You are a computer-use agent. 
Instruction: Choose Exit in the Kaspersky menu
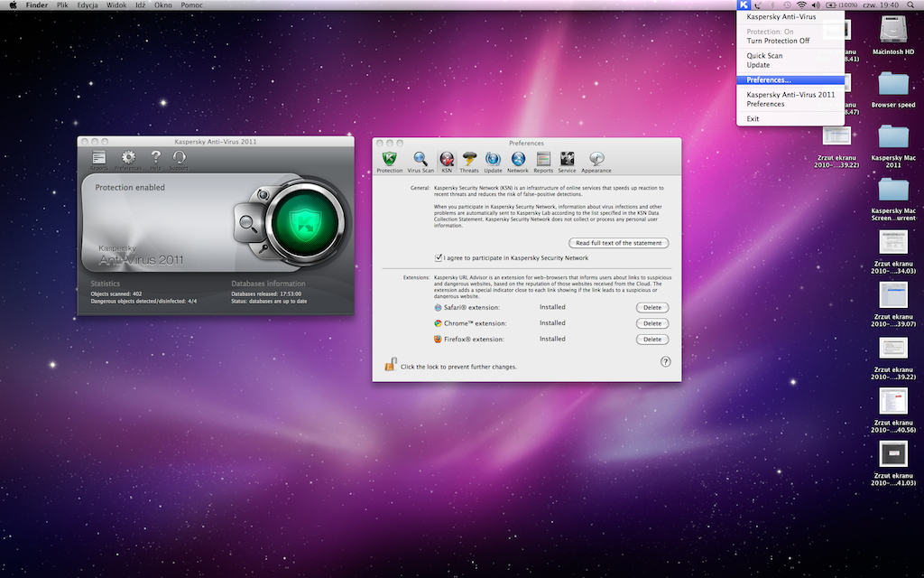pyautogui.click(x=753, y=118)
